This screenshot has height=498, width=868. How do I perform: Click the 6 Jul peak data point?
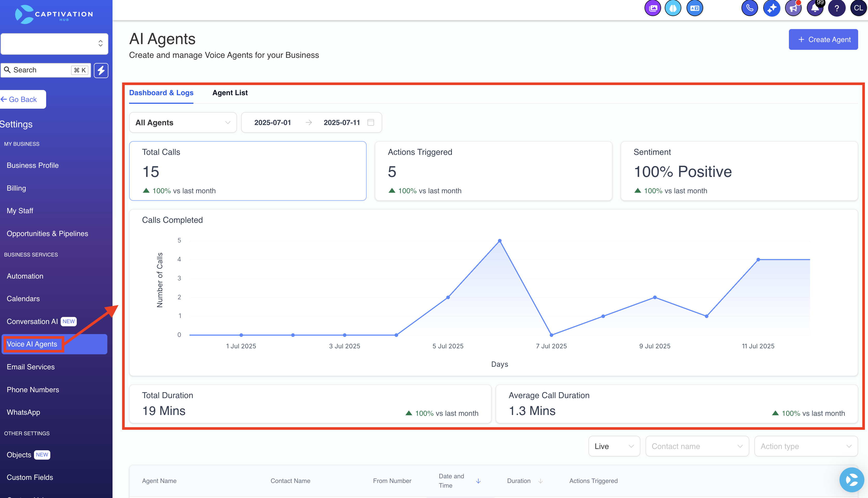[500, 241]
